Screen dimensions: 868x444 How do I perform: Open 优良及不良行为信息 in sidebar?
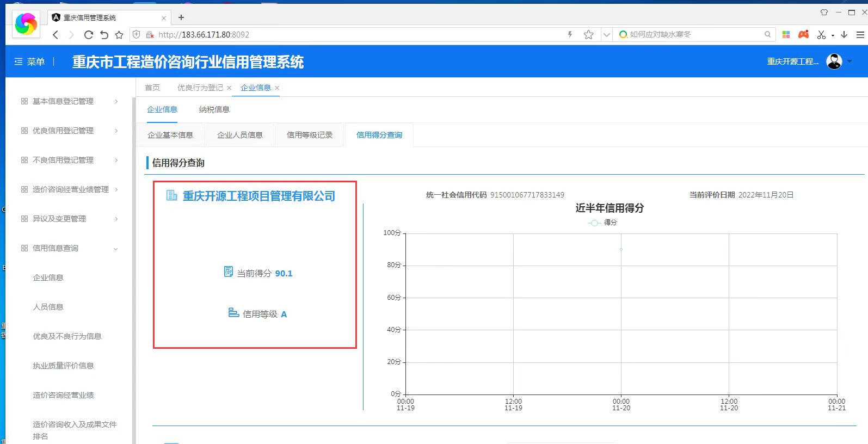coord(67,336)
